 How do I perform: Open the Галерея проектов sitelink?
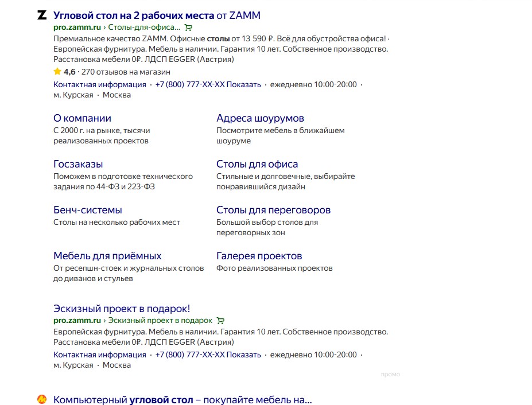click(x=259, y=256)
